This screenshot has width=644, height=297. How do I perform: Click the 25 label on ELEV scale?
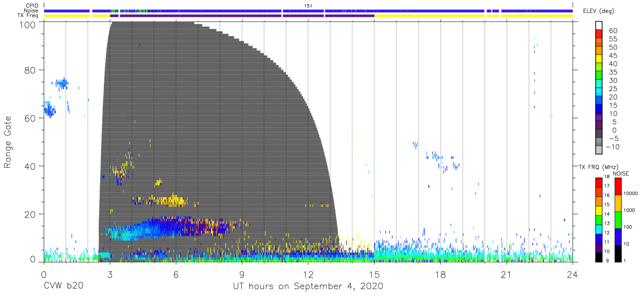click(613, 89)
